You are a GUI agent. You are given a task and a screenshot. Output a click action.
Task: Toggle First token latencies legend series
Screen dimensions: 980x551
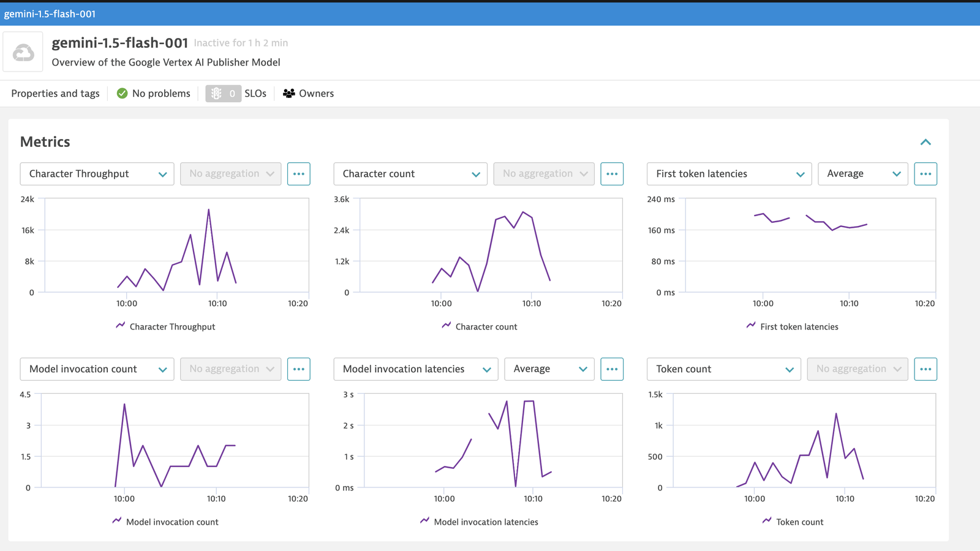tap(793, 326)
